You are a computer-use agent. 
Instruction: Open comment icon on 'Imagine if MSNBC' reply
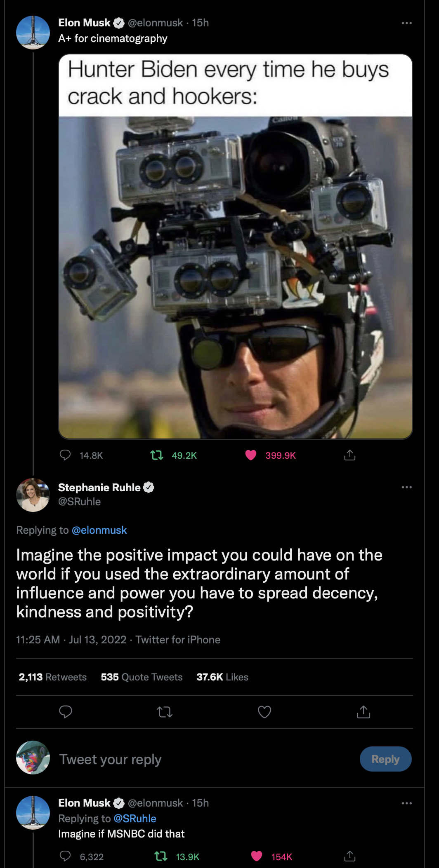65,856
